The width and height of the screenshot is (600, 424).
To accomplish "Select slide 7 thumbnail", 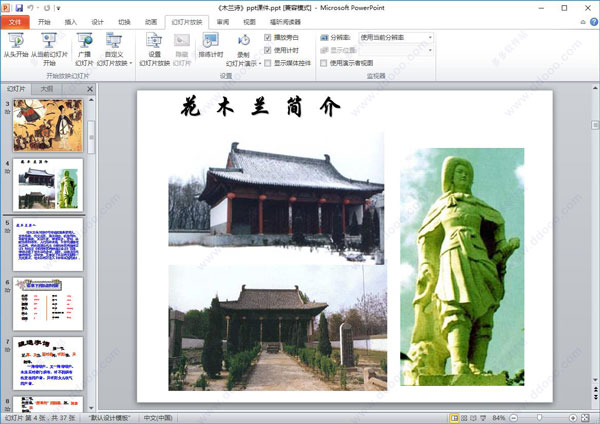I will point(48,364).
